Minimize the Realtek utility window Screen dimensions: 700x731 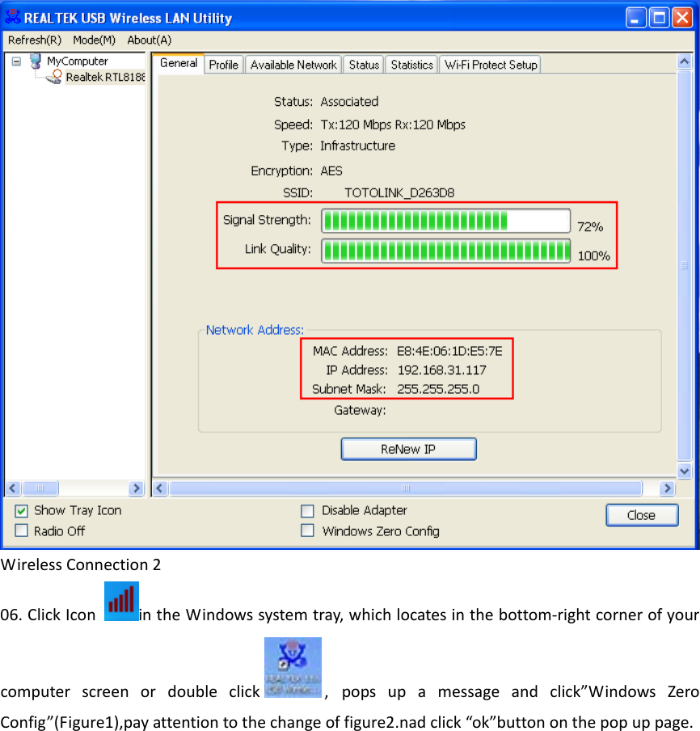coord(635,18)
